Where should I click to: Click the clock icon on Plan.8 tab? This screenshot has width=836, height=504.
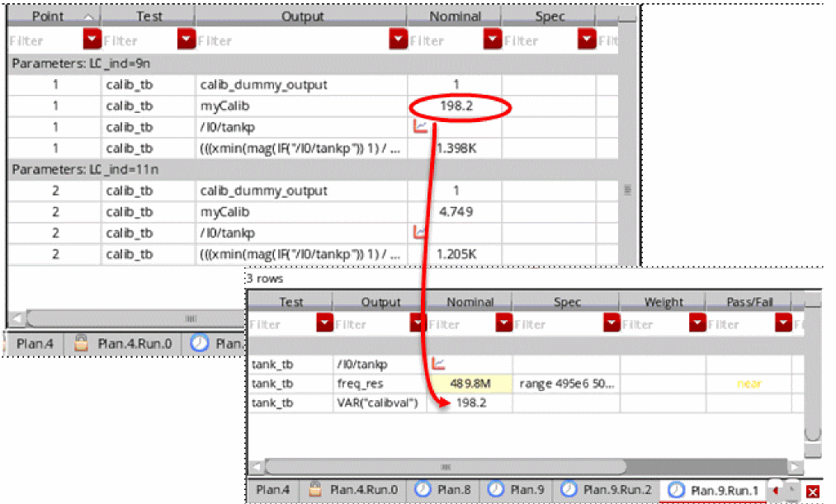pyautogui.click(x=423, y=489)
